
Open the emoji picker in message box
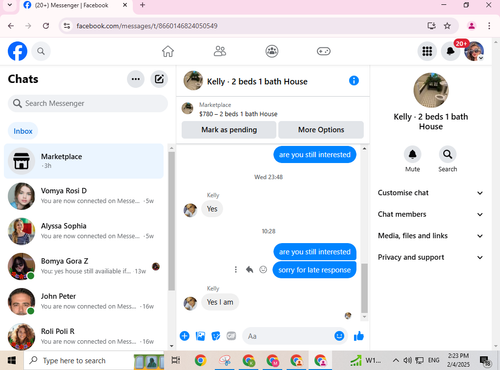pos(339,336)
